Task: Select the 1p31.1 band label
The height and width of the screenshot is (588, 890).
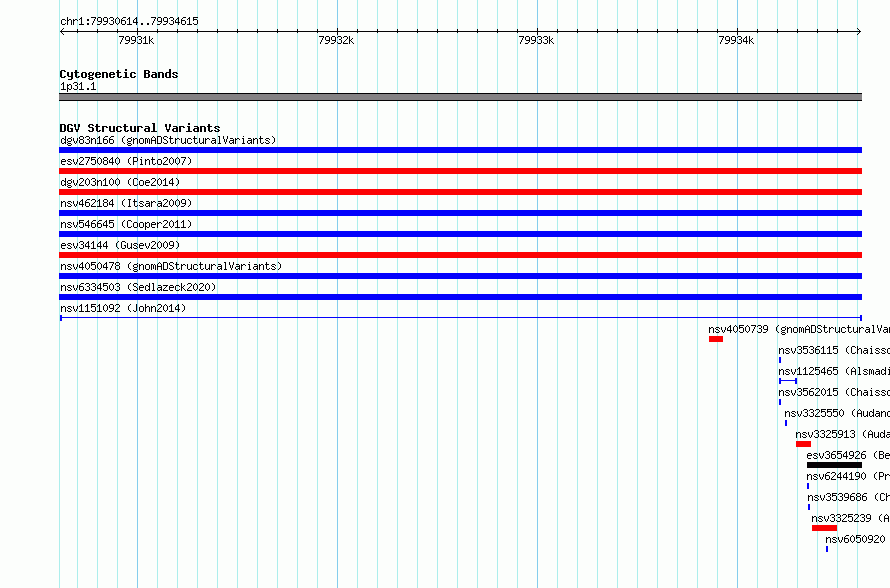Action: point(78,86)
